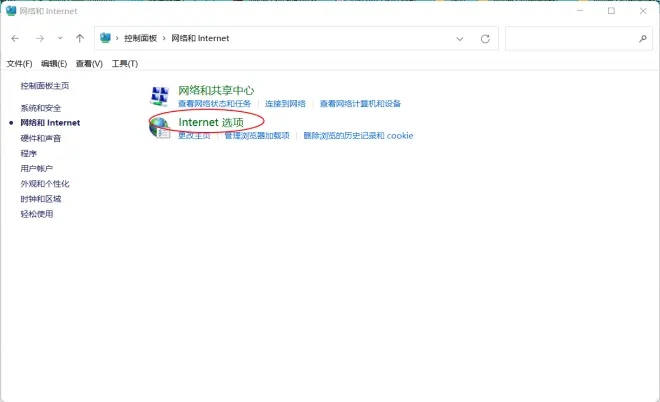Click 管理浏览器加载项 link
Viewport: 660px width, 402px height.
click(x=257, y=136)
